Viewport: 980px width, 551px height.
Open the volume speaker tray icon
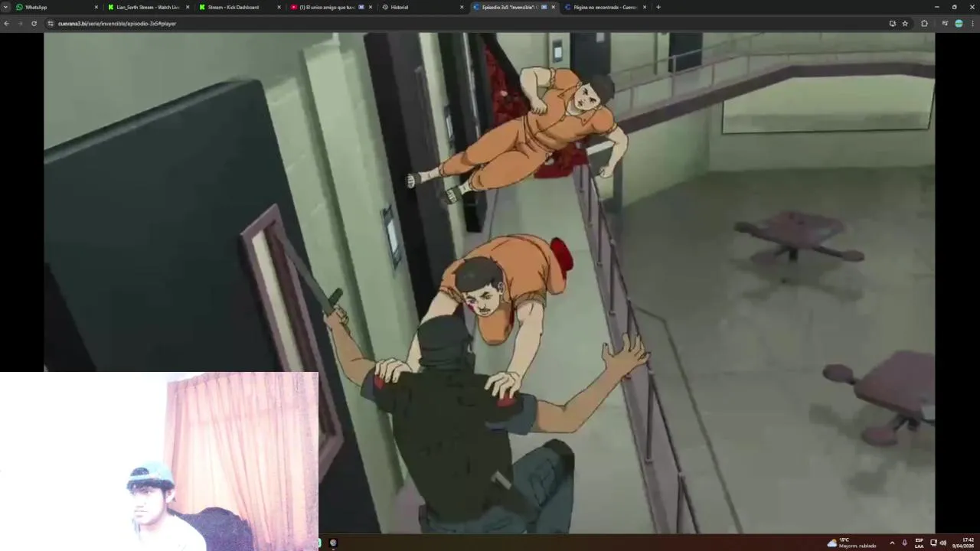pyautogui.click(x=942, y=543)
